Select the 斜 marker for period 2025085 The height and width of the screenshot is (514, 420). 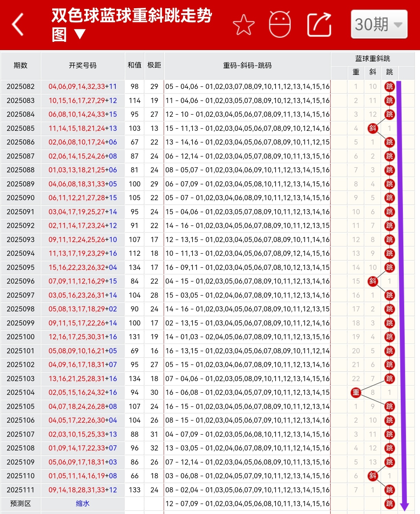(373, 128)
